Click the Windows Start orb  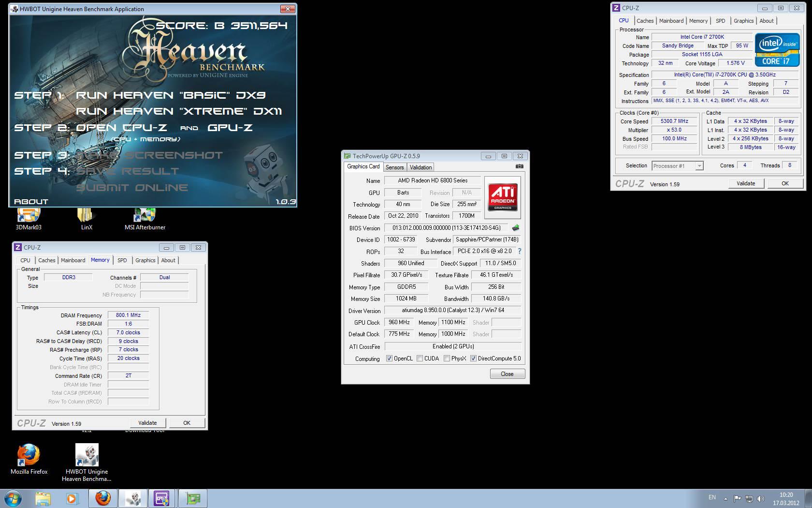coord(13,498)
